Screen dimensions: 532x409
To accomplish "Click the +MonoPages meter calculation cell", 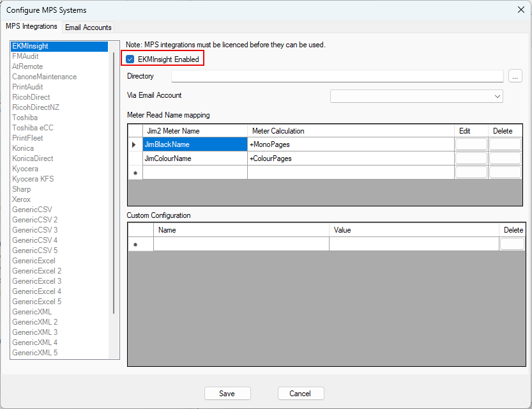I will tap(351, 144).
